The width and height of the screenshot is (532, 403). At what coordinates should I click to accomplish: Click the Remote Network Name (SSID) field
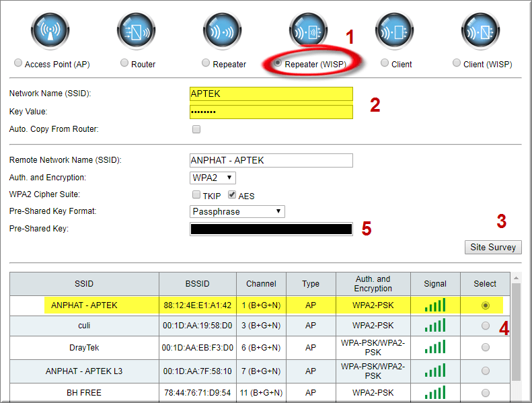click(x=271, y=160)
